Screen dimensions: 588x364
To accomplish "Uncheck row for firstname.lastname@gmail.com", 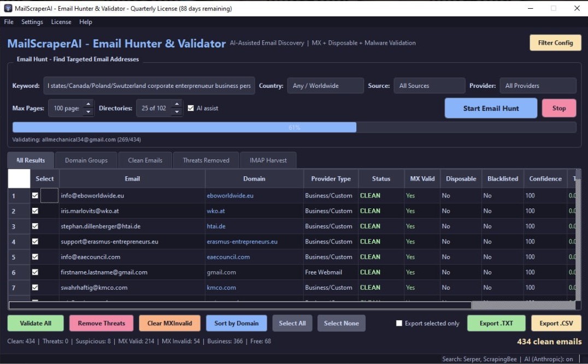I will [x=35, y=272].
